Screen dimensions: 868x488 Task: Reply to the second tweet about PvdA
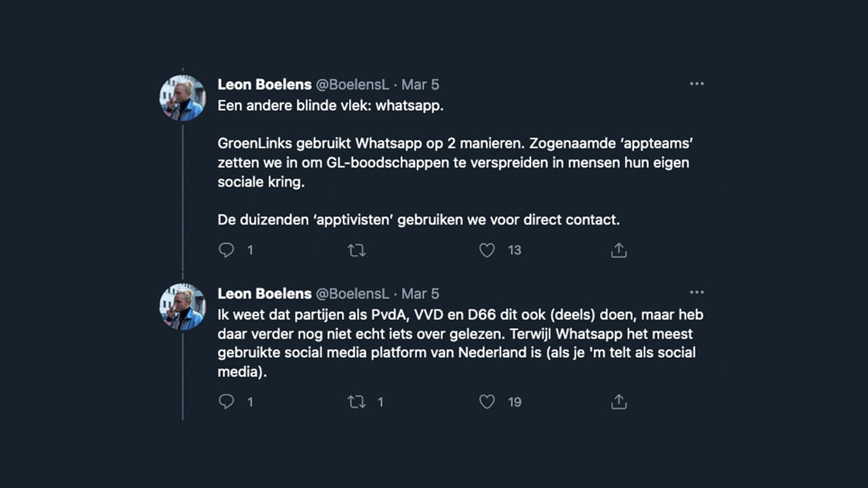click(x=226, y=402)
